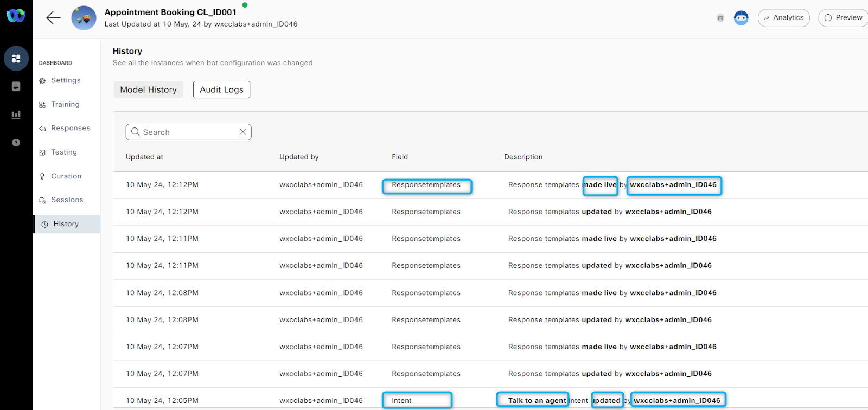Screen dimensions: 868x410
Task: Select the Model History tab
Action: (148, 89)
